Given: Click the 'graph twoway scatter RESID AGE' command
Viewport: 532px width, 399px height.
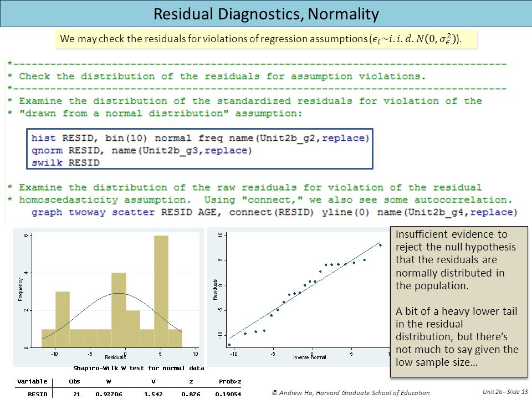Looking at the screenshot, I should click(274, 212).
